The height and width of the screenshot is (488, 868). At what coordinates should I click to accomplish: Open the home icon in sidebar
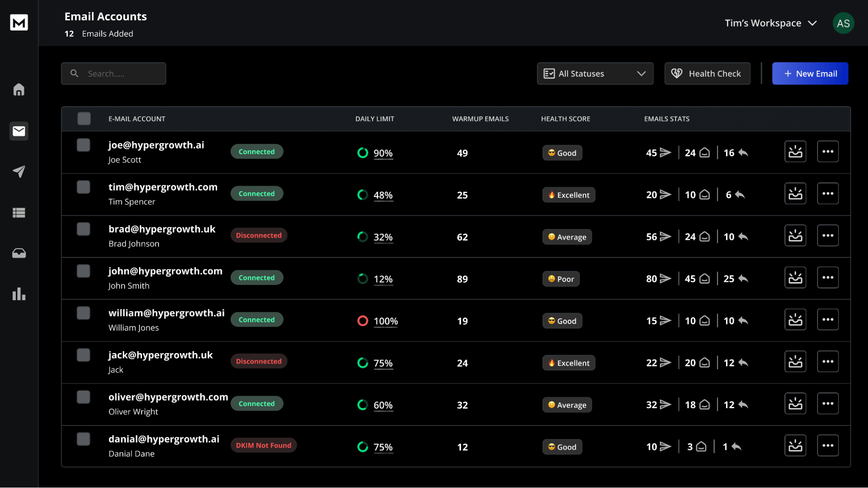[19, 90]
